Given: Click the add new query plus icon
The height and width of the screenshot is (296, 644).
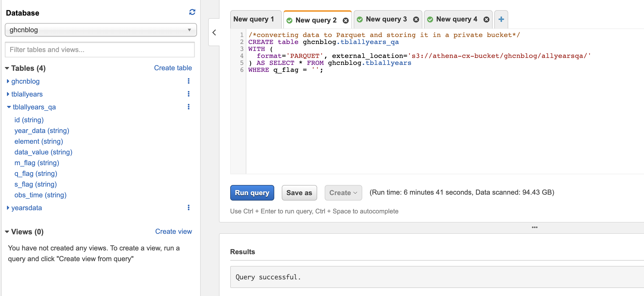Looking at the screenshot, I should click(x=501, y=19).
